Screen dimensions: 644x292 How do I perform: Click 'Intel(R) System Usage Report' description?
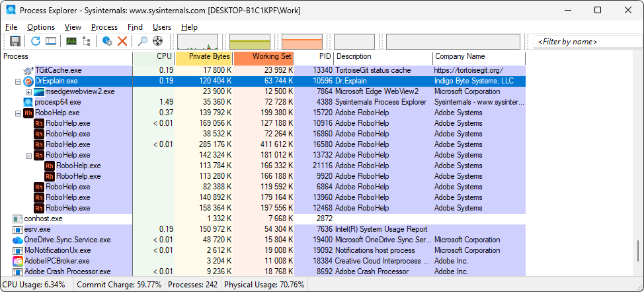tap(381, 230)
